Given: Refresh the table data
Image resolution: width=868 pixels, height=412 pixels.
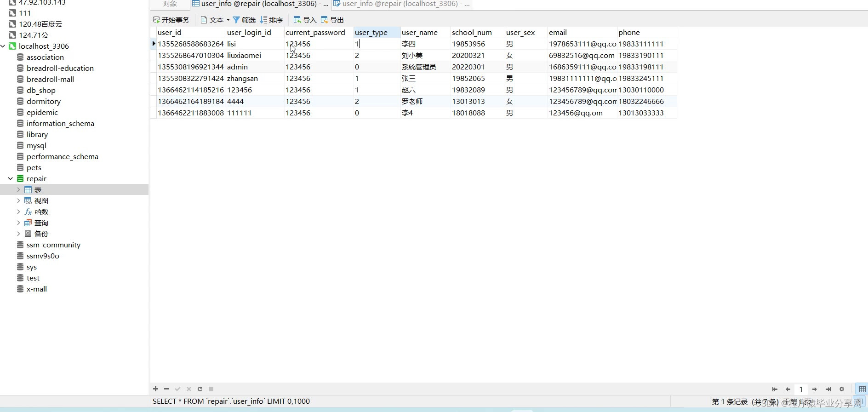Looking at the screenshot, I should (200, 389).
